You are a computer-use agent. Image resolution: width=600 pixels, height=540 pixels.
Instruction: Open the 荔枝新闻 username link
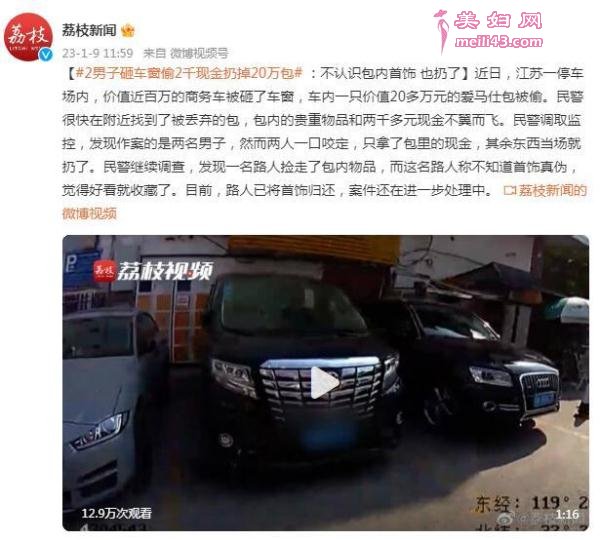tap(89, 30)
